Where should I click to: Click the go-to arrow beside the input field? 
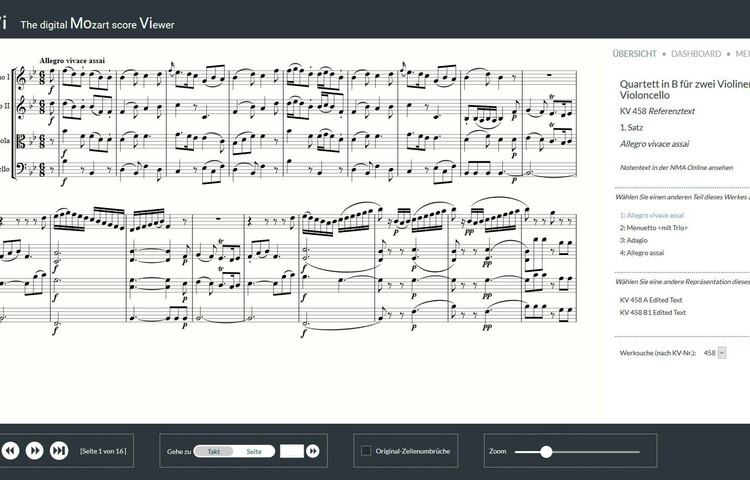(x=313, y=451)
